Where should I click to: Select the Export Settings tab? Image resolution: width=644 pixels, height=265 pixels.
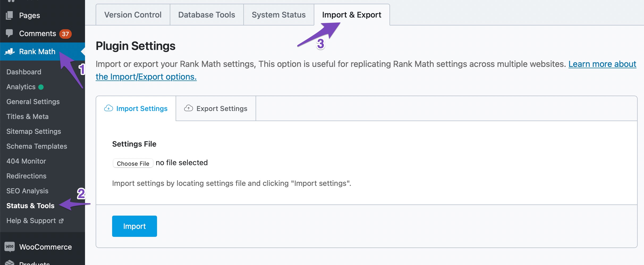pyautogui.click(x=216, y=109)
